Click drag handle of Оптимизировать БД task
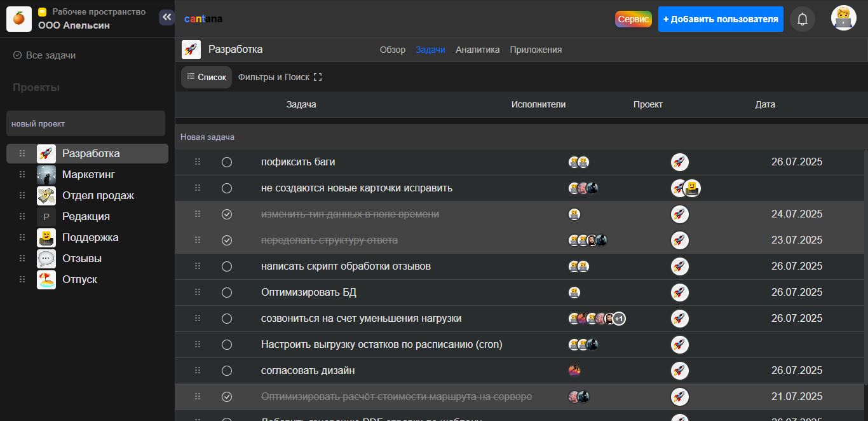 pyautogui.click(x=198, y=293)
